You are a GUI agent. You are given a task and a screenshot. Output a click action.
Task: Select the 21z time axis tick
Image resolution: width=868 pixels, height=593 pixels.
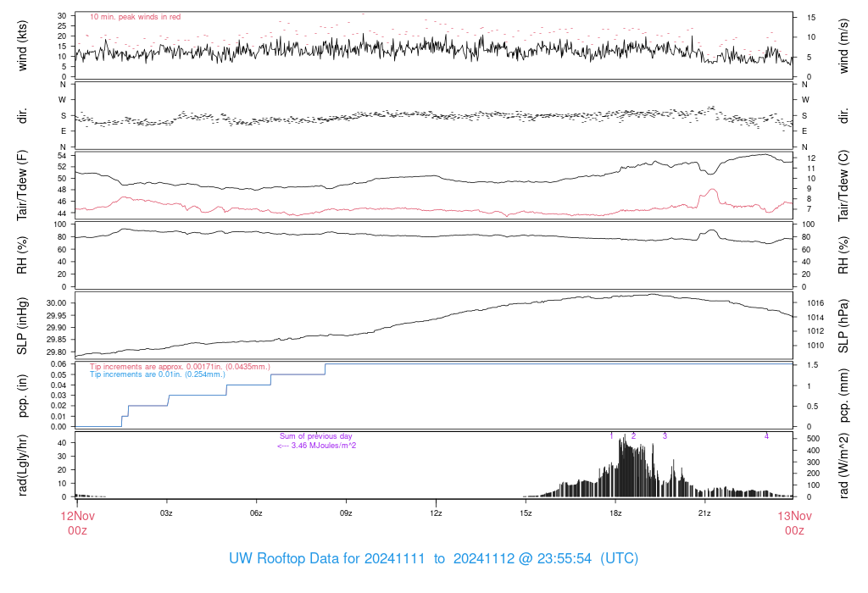(704, 513)
